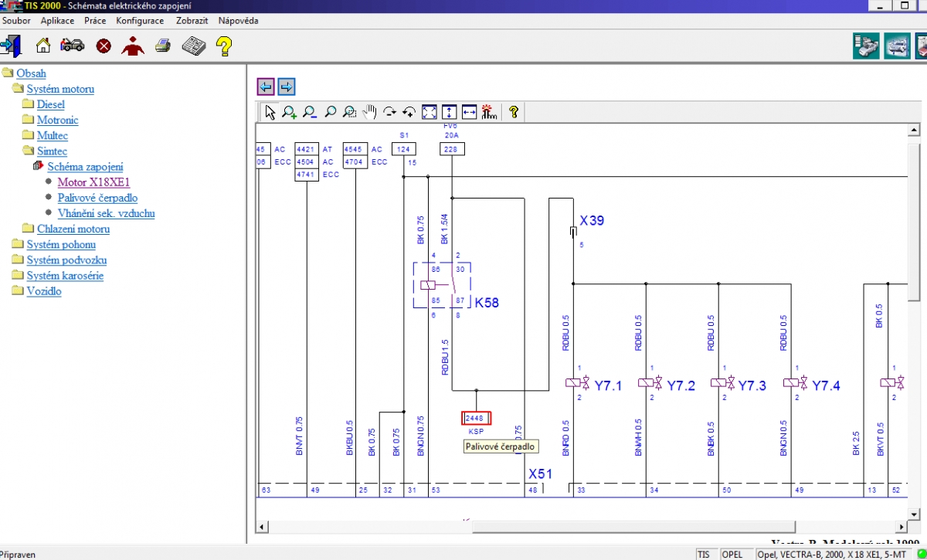Viewport: 927px width, 560px height.
Task: Select the zoom to area magnifier tool
Action: (x=349, y=112)
